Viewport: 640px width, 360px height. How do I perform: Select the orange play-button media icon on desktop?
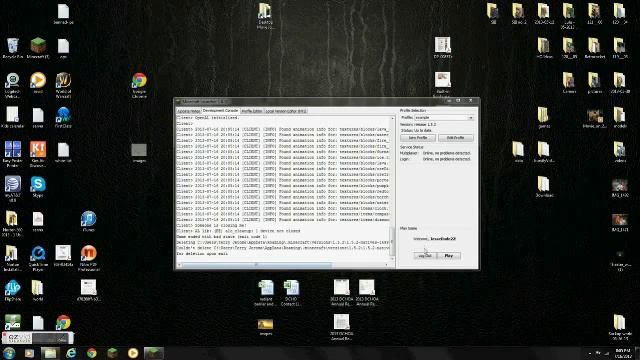[38, 83]
